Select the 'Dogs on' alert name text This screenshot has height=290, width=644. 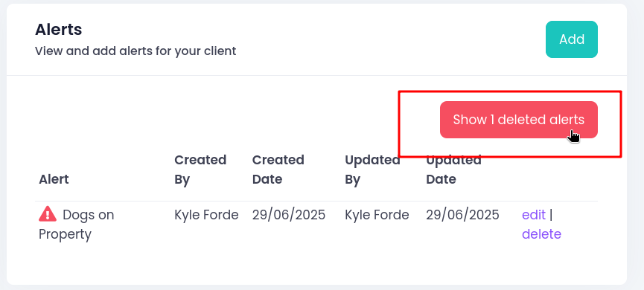(x=89, y=215)
